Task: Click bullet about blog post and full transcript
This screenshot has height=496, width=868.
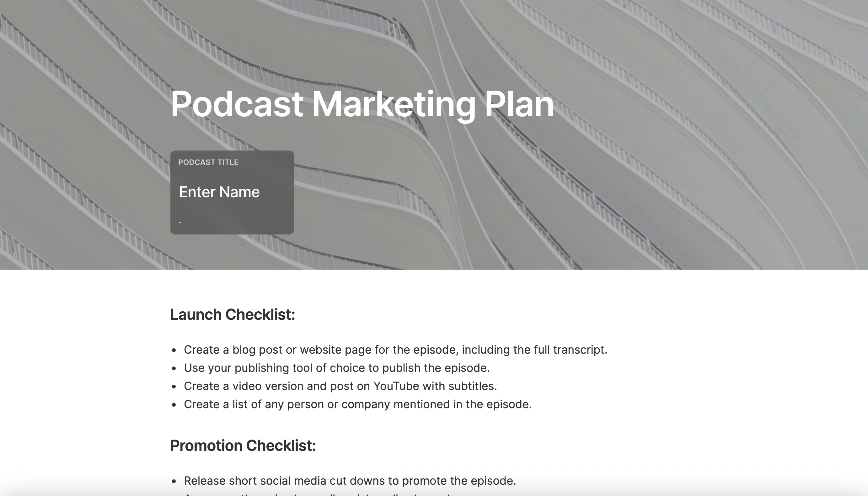Action: [395, 350]
